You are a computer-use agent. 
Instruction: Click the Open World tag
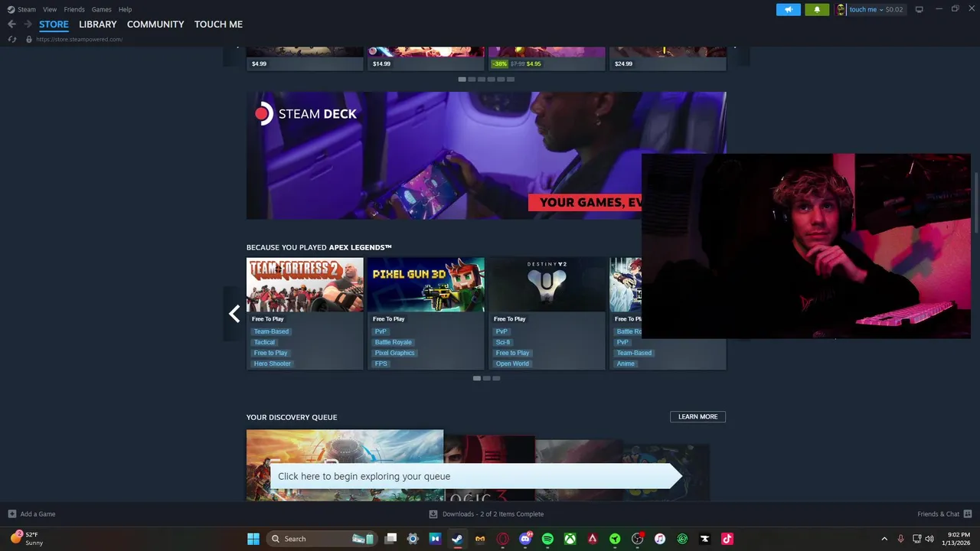tap(512, 364)
